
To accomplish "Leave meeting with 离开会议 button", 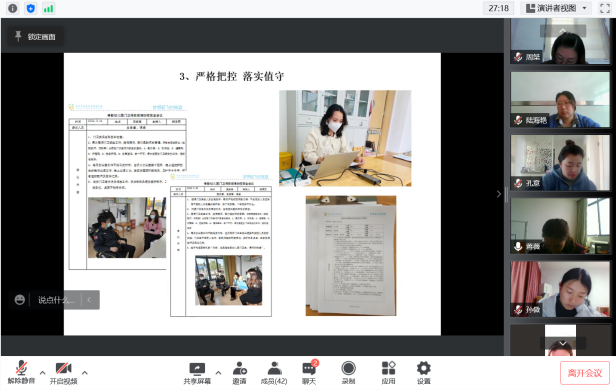I will coord(585,373).
